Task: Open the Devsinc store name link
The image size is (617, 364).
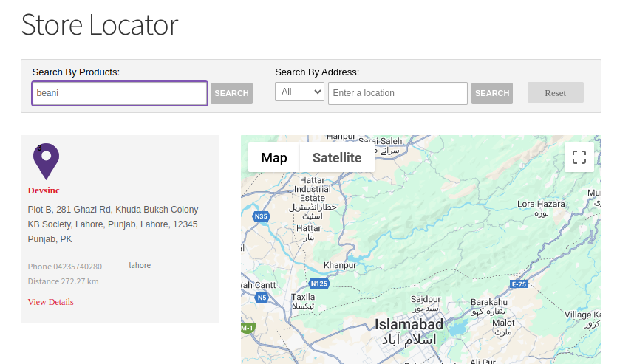Action: pos(44,190)
